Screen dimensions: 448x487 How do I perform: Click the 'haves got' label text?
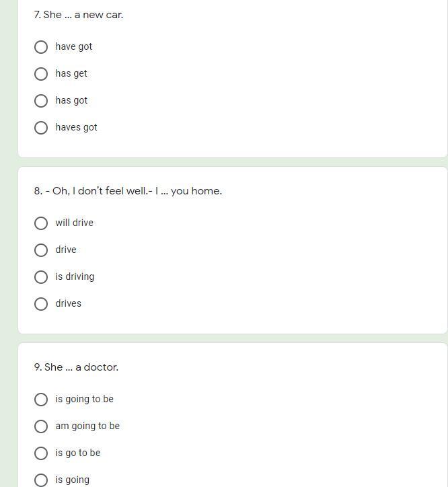[77, 127]
